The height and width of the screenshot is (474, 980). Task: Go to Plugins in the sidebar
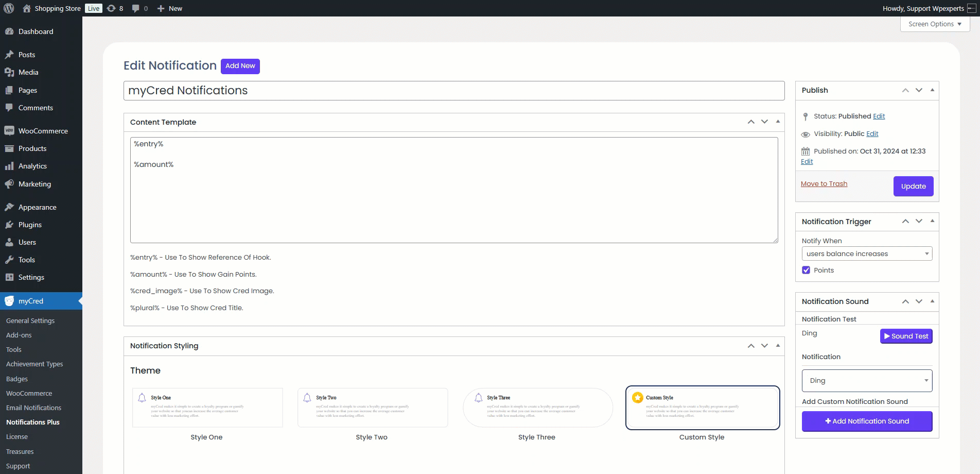click(30, 225)
